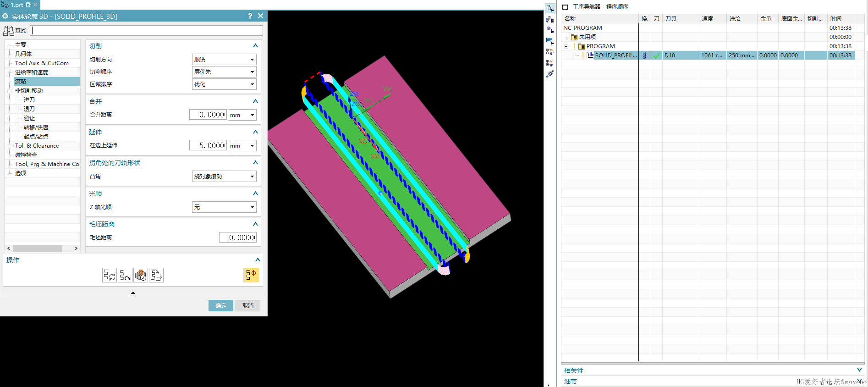Image resolution: width=868 pixels, height=387 pixels.
Task: Switch to Machining Method View icon
Action: pyautogui.click(x=550, y=40)
